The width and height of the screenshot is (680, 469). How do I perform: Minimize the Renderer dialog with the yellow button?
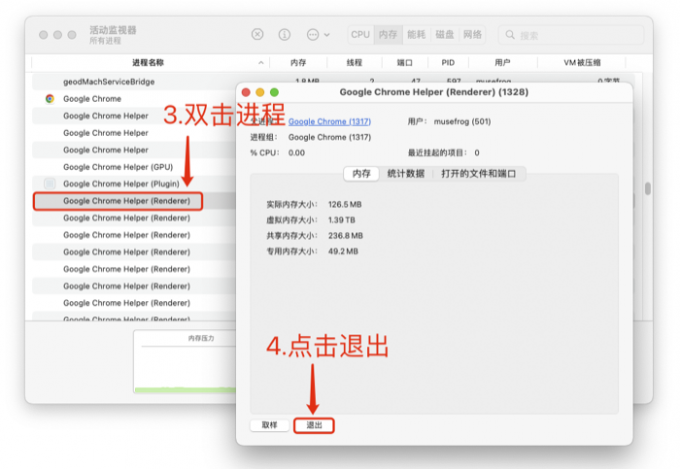(260, 92)
